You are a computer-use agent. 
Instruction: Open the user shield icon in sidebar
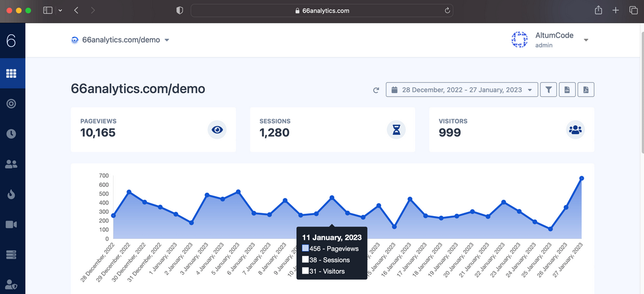[x=11, y=285]
